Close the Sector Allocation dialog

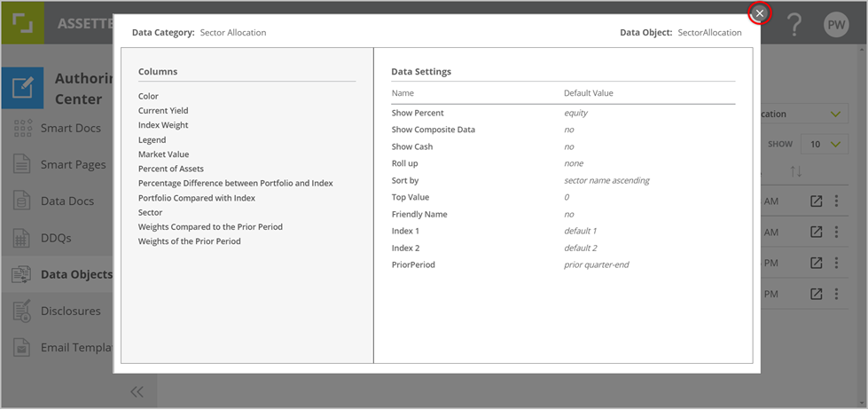click(x=760, y=13)
